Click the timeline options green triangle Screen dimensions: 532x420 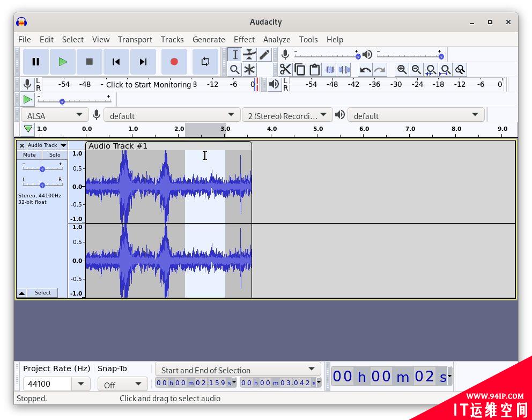pyautogui.click(x=28, y=129)
